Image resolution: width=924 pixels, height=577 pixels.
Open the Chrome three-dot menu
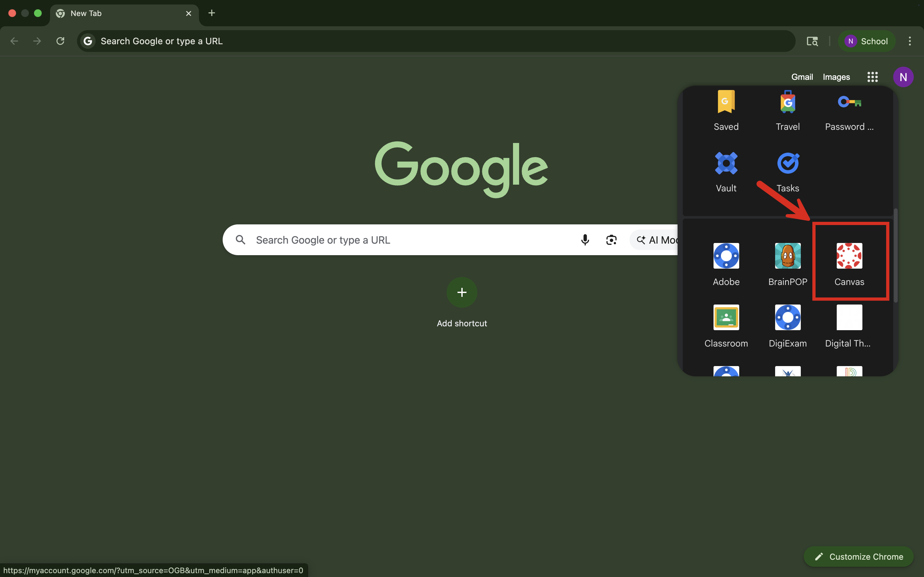tap(910, 41)
